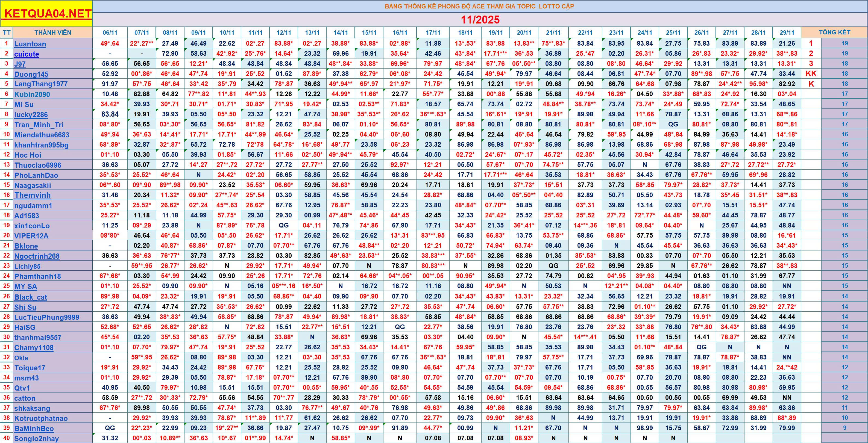Open Shi Su member link

point(25,307)
